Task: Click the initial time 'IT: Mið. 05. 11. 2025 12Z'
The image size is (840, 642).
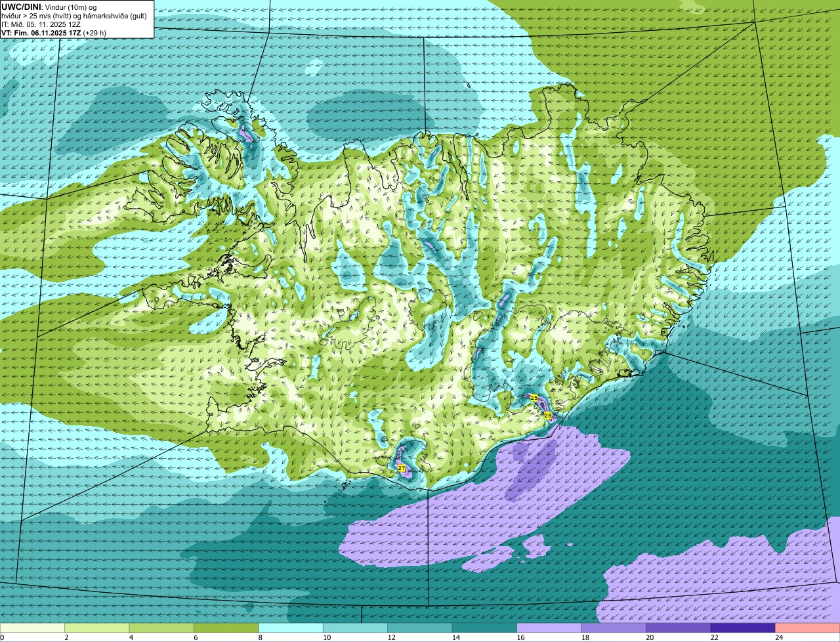Action: coord(41,24)
